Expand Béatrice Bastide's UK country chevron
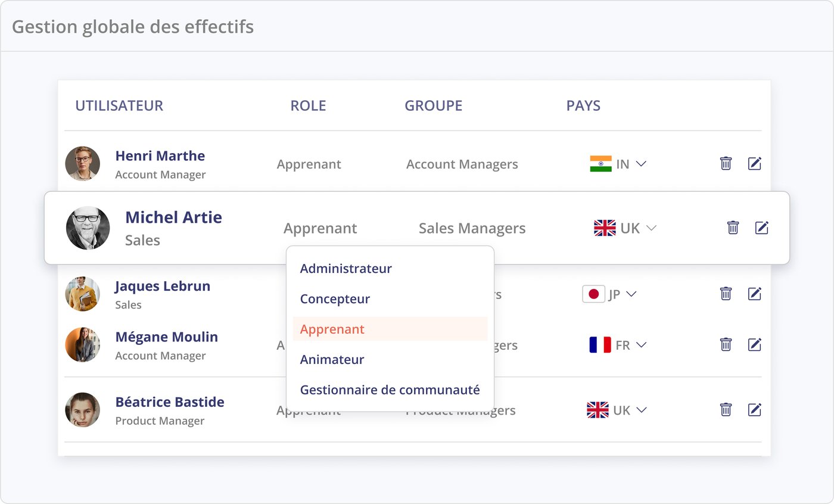Screen dimensions: 834x504 (641, 410)
